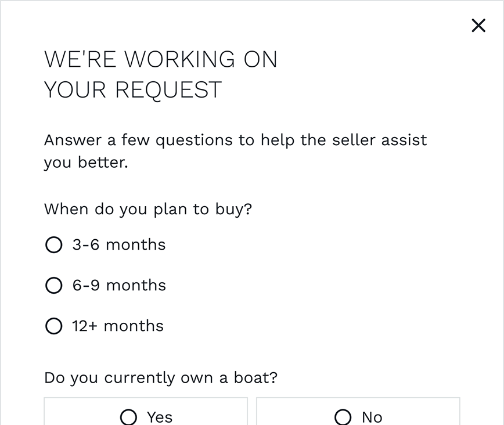Click the No label inside its box

372,416
